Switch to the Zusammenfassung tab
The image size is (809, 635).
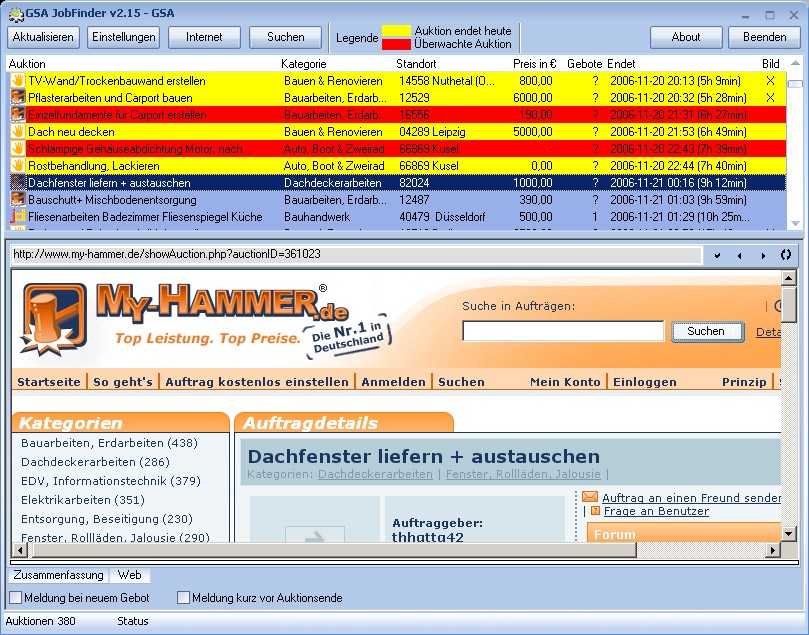[58, 575]
